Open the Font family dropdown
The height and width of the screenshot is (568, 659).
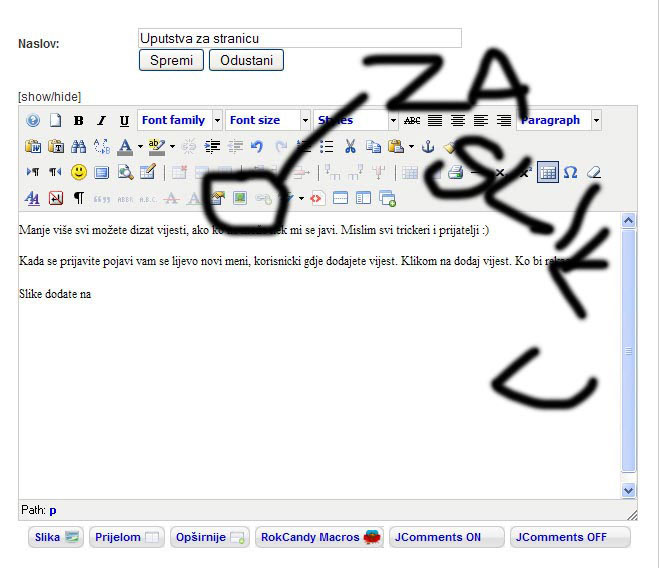[180, 120]
